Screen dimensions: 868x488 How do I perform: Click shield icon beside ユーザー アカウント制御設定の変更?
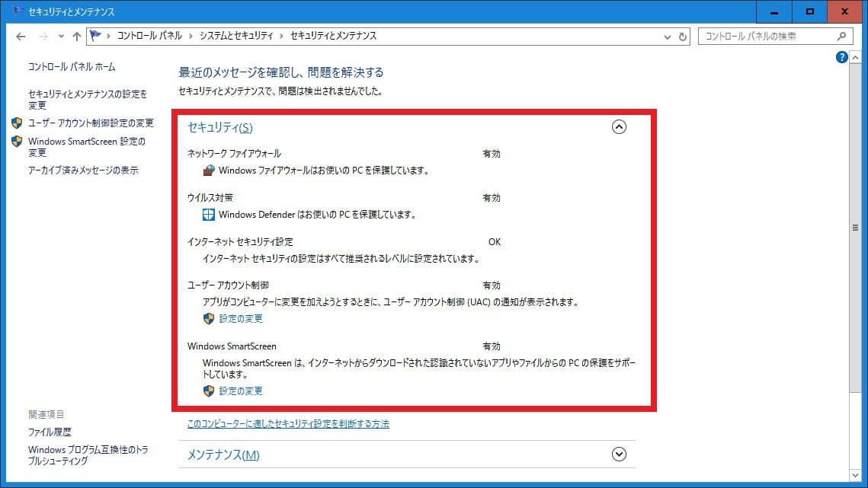coord(17,123)
